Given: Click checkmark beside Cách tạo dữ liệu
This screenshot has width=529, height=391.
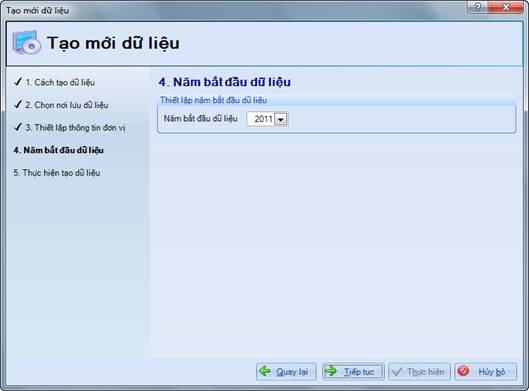Looking at the screenshot, I should point(18,82).
